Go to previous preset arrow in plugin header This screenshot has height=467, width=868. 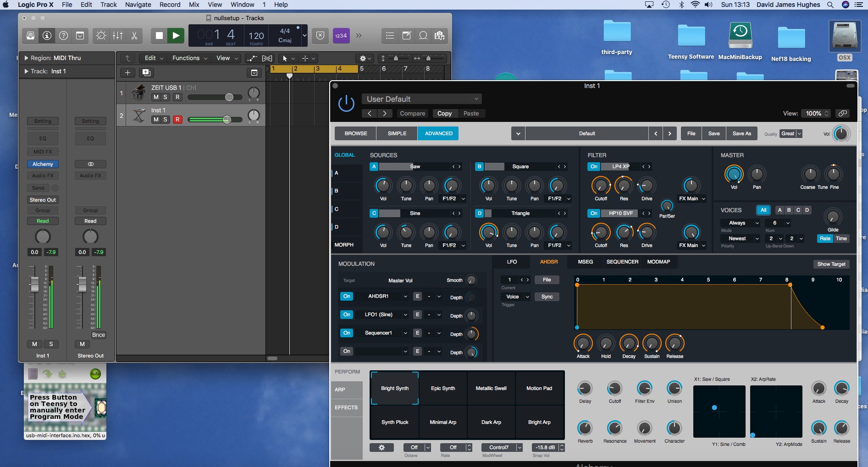[x=370, y=114]
